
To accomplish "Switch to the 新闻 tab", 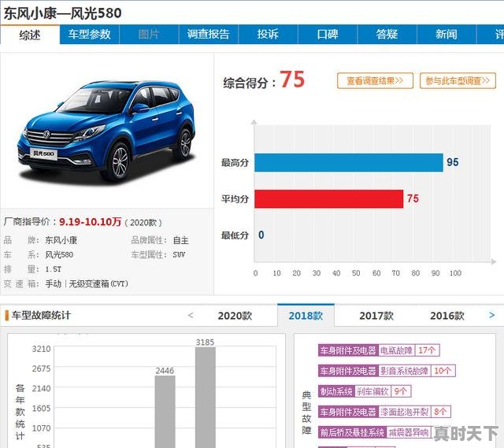I will point(447,35).
